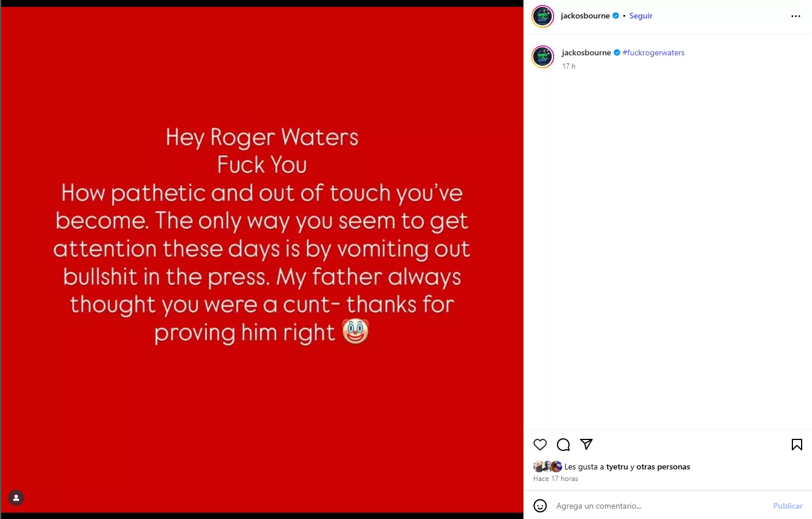This screenshot has height=519, width=812.
Task: Open comments via the speech bubble icon
Action: coord(563,445)
